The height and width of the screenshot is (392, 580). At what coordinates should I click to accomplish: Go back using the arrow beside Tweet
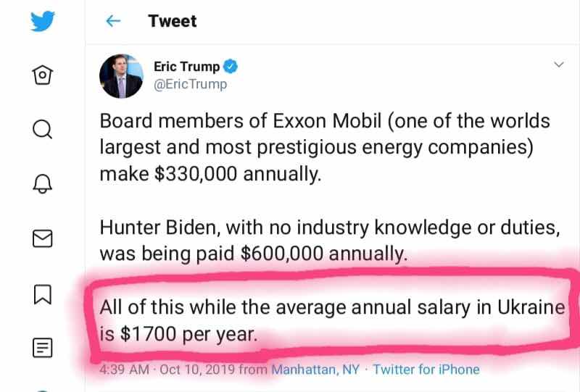coord(113,21)
